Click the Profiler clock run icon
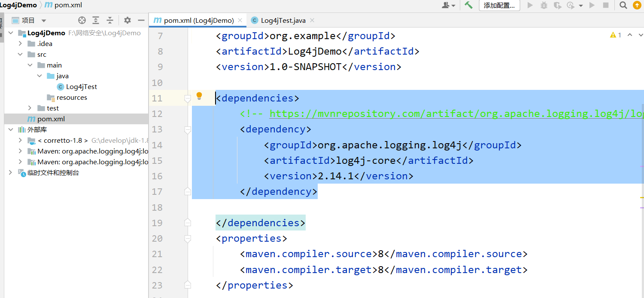Viewport: 644px width, 298px height. coord(571,5)
